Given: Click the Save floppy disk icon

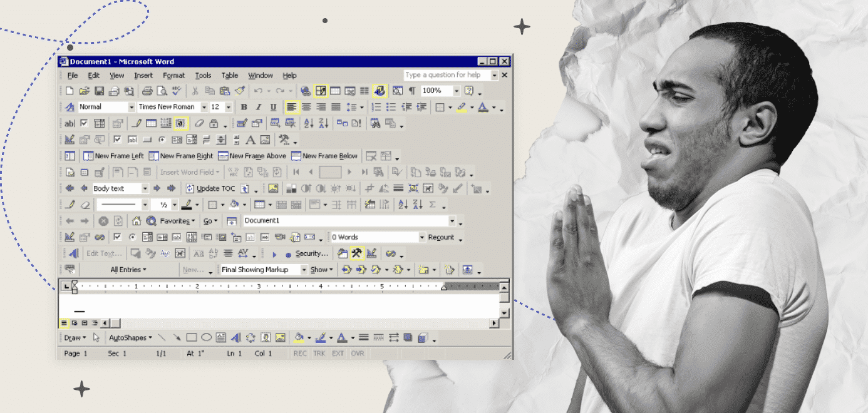Looking at the screenshot, I should (100, 91).
